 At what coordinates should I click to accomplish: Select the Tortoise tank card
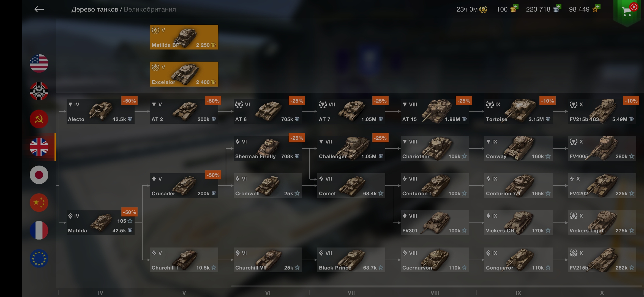(518, 111)
